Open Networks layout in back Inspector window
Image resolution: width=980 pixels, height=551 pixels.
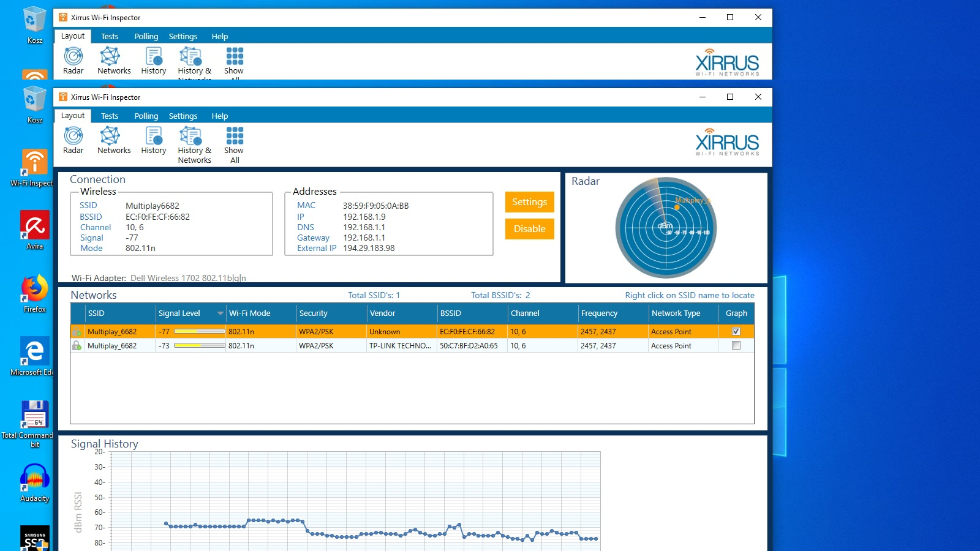[114, 61]
